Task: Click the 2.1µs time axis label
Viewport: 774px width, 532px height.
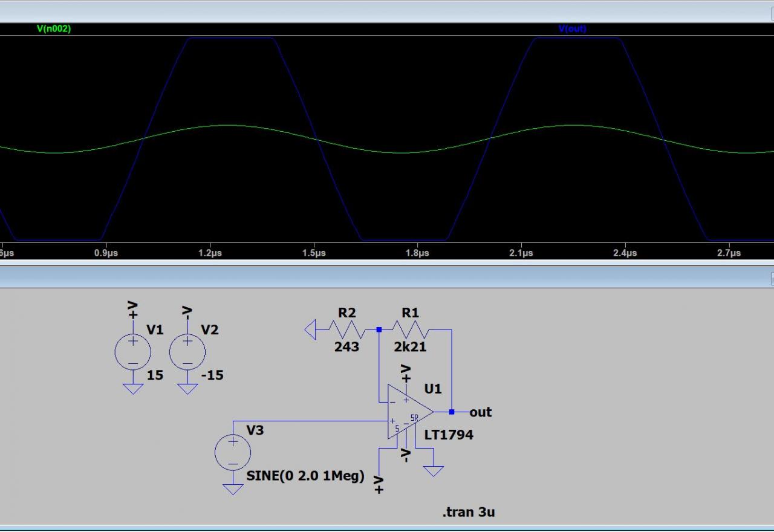Action: 521,253
